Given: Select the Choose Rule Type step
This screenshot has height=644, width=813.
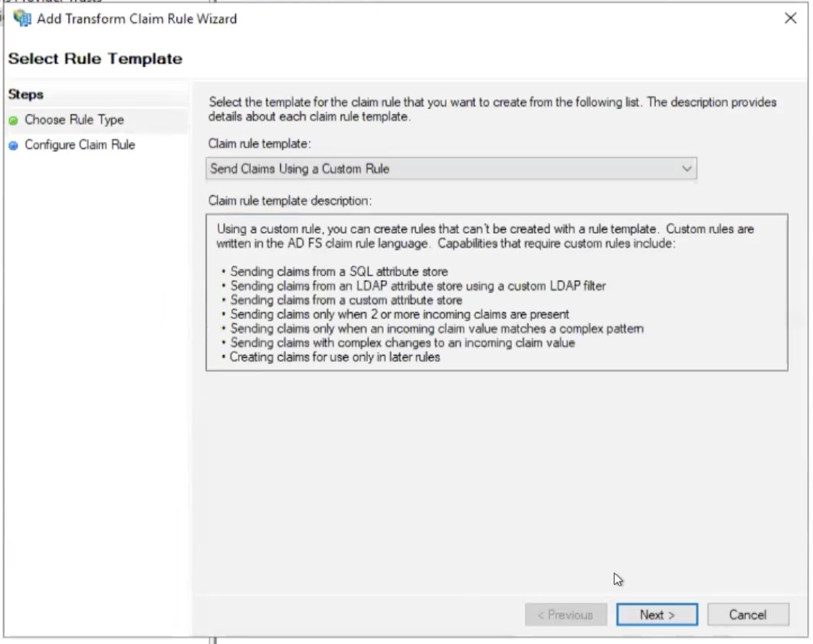Looking at the screenshot, I should click(x=74, y=120).
